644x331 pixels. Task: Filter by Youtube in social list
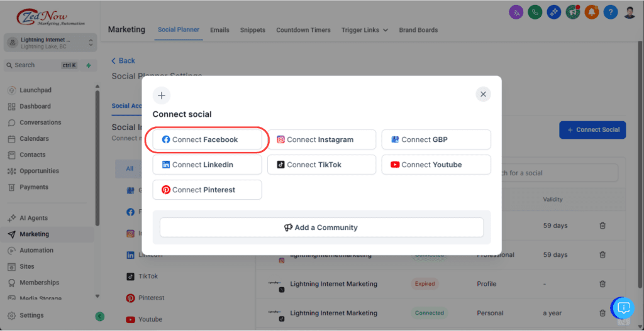pos(144,319)
